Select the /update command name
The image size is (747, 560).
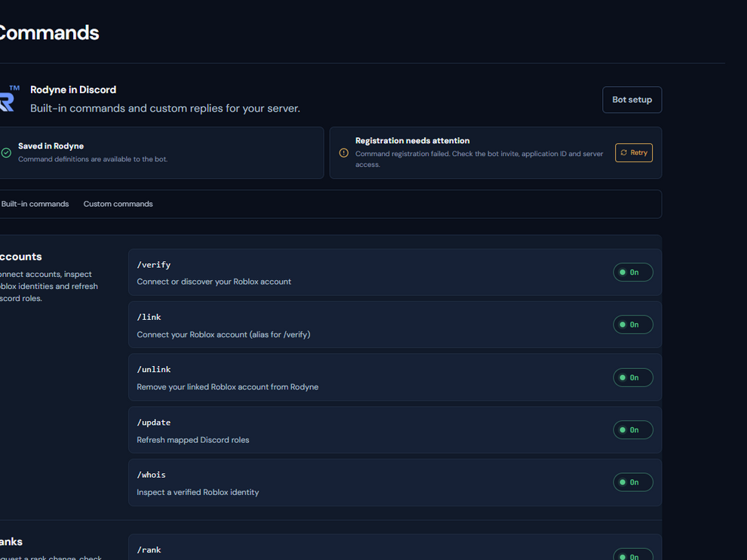[153, 422]
